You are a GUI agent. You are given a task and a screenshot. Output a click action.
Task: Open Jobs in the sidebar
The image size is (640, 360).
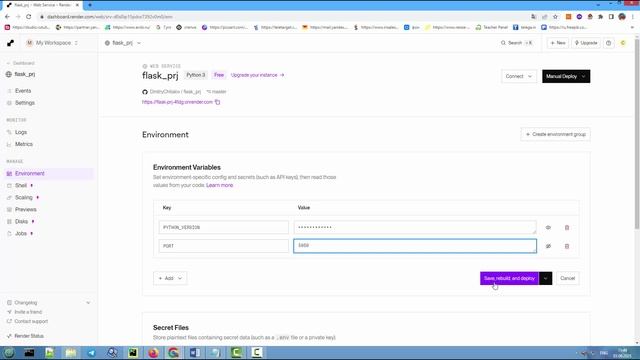[21, 233]
